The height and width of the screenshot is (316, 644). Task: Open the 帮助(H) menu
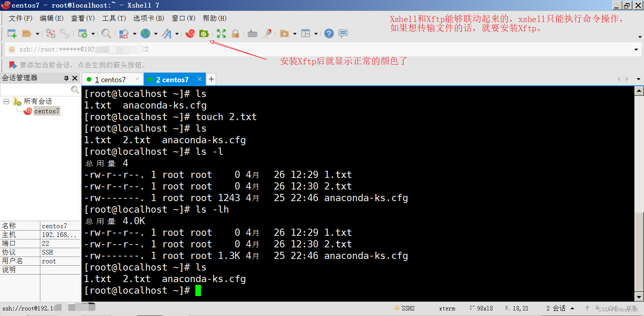pos(215,18)
